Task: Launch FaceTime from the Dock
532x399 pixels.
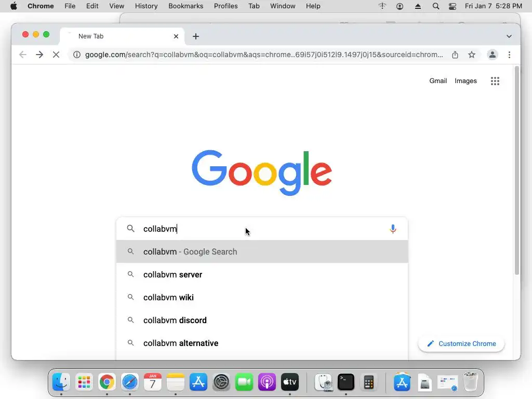Action: tap(244, 382)
